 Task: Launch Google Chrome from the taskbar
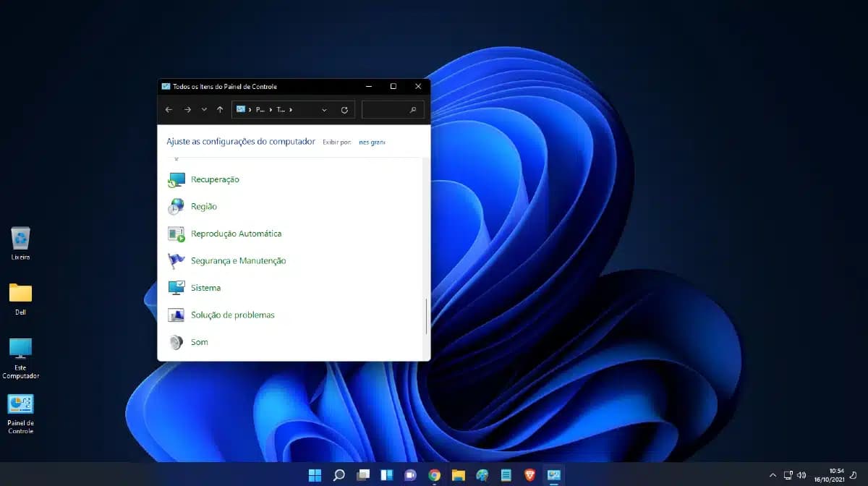click(x=434, y=475)
